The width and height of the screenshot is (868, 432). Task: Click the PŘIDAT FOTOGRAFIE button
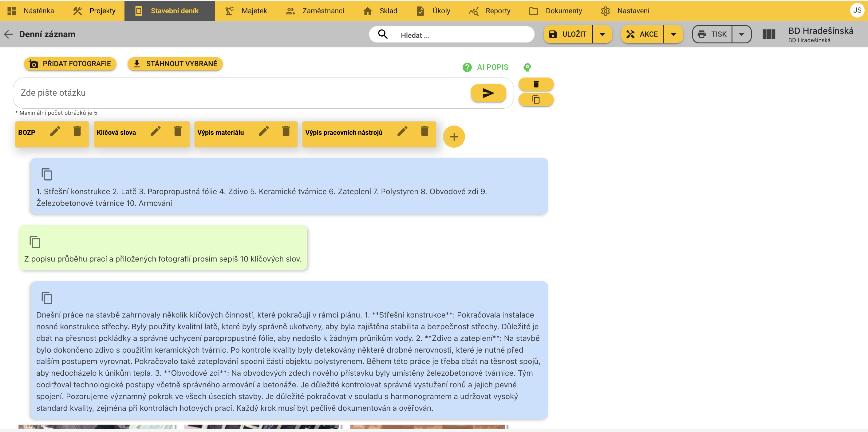(70, 64)
